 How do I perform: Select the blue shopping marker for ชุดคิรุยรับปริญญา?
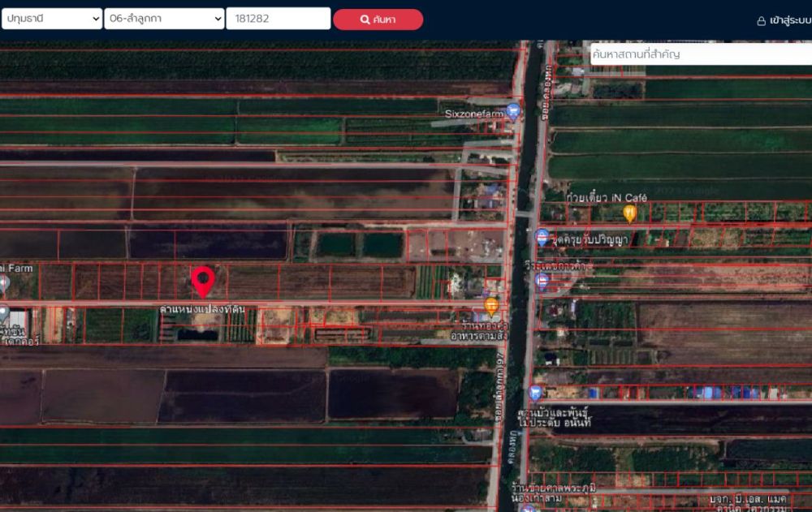click(542, 237)
